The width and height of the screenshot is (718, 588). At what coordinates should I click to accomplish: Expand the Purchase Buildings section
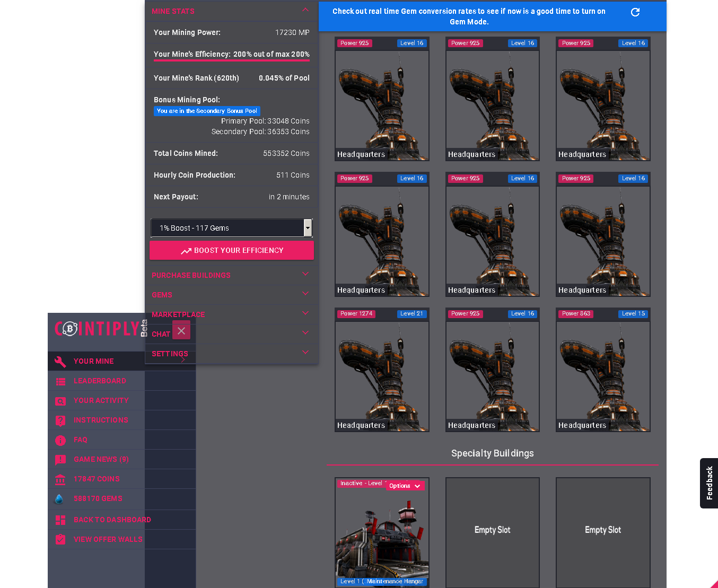(x=305, y=274)
